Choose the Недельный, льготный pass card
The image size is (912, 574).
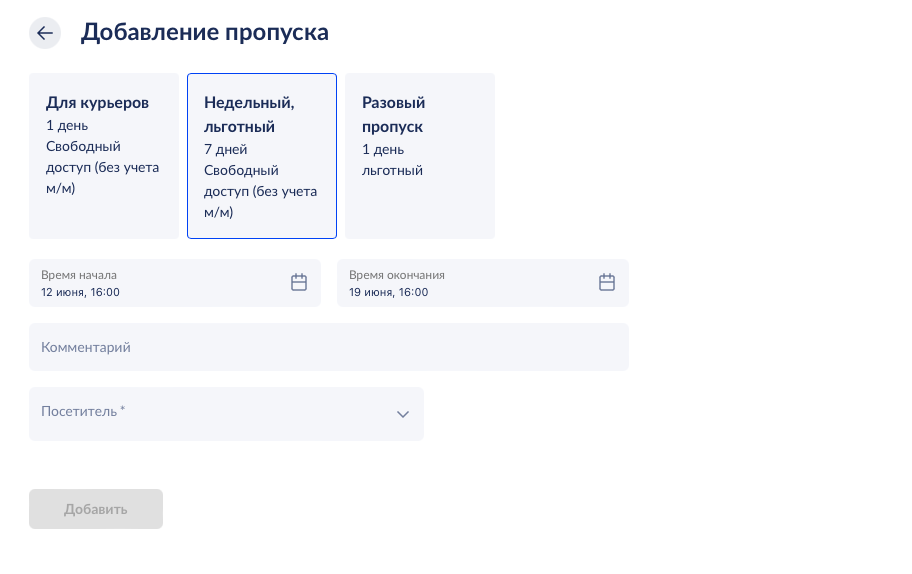click(x=262, y=156)
